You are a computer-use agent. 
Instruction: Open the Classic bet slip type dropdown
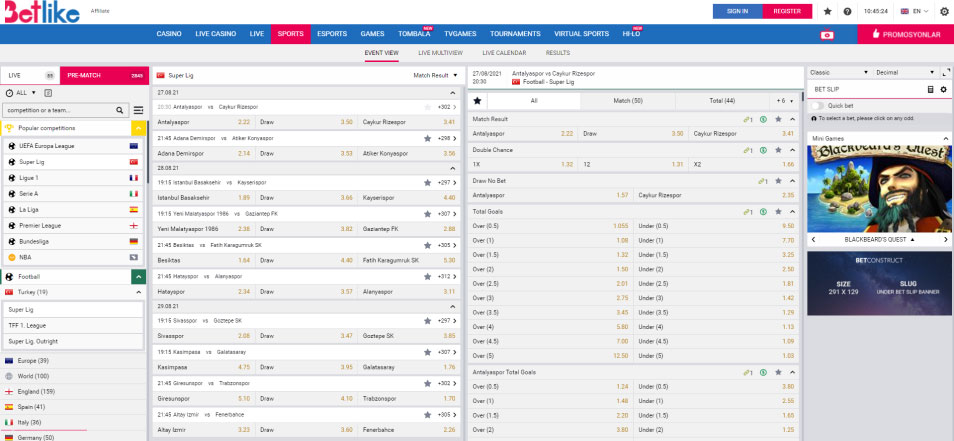839,72
